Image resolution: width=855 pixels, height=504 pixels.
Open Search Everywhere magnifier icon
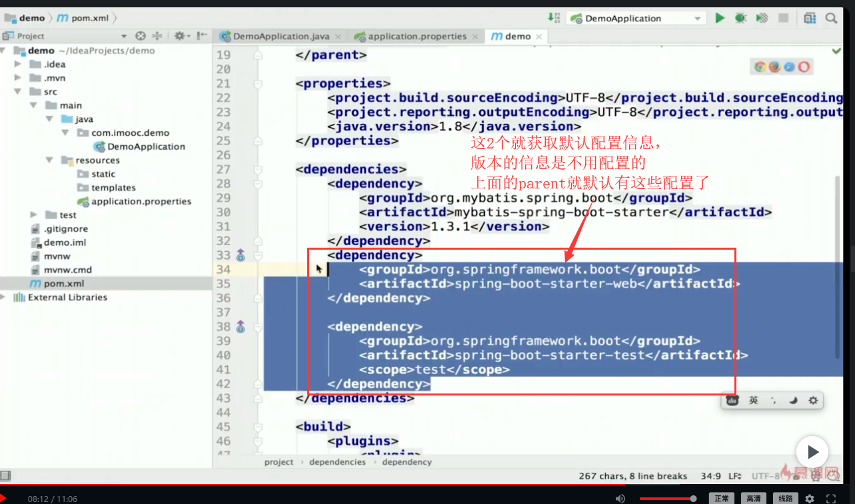click(x=832, y=18)
